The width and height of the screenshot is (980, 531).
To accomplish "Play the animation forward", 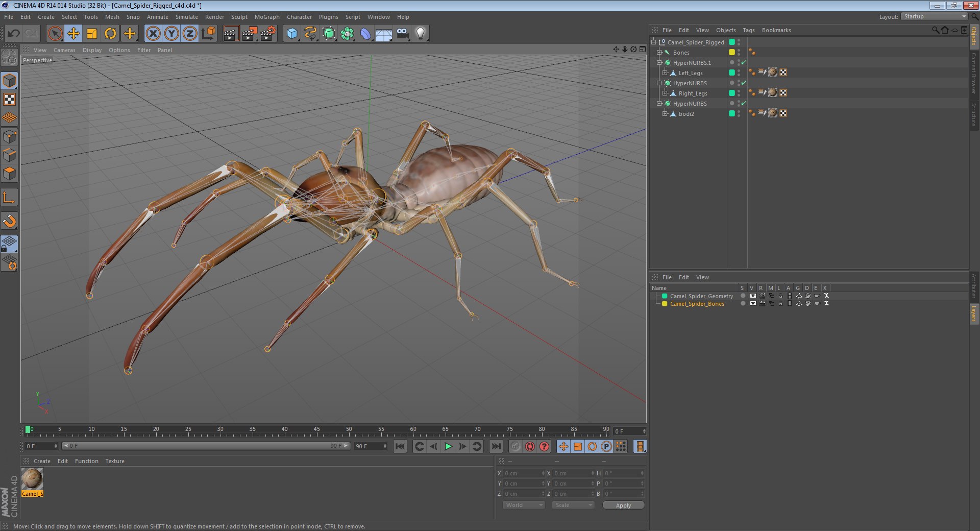I will pyautogui.click(x=448, y=447).
